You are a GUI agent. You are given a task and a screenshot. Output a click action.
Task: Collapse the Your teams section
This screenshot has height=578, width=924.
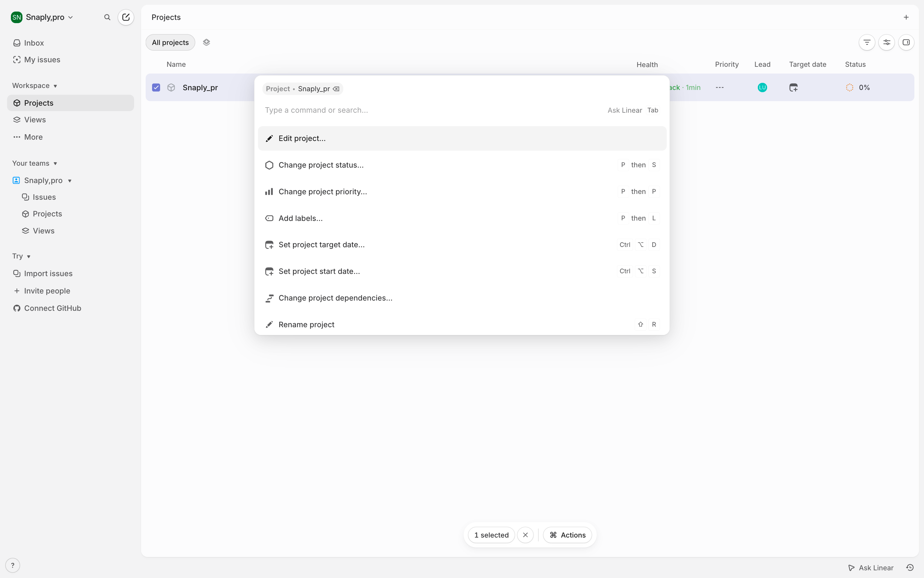point(34,163)
